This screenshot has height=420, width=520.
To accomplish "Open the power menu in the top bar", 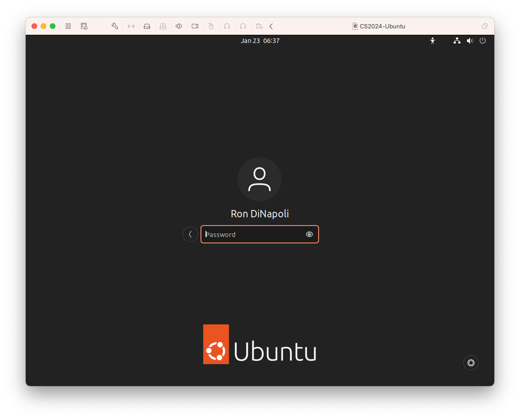I will 482,41.
